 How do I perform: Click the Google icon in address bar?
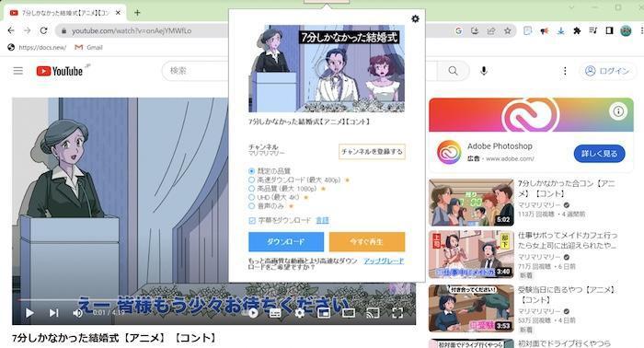(x=458, y=30)
